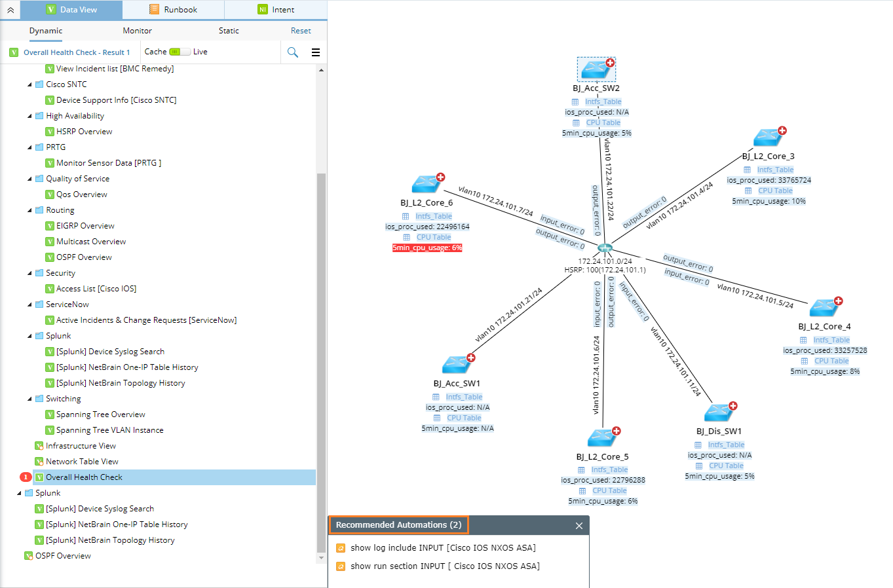The width and height of the screenshot is (893, 588).
Task: Click the red alert badge beside Overall Health Check
Action: [x=26, y=477]
